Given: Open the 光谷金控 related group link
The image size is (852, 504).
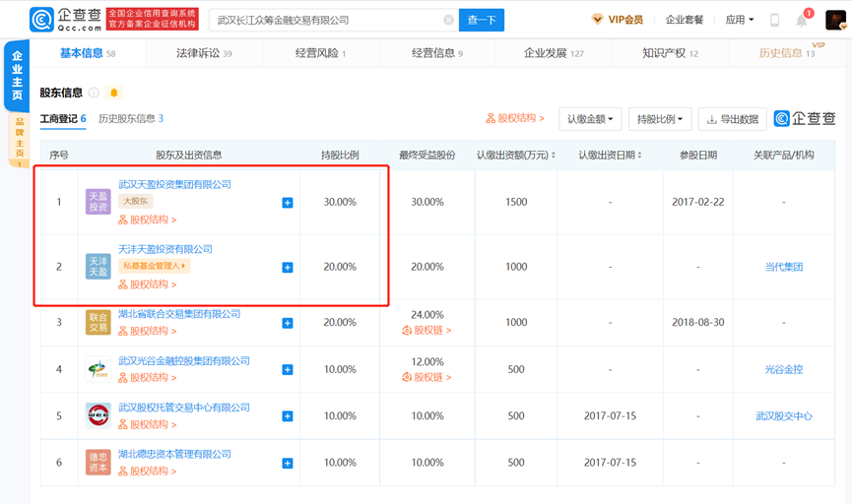Looking at the screenshot, I should 783,369.
